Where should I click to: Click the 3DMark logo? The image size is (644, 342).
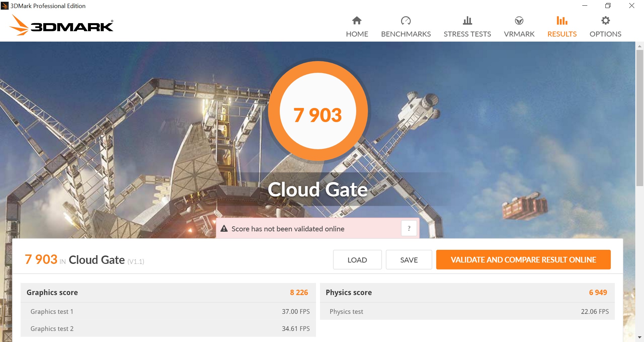[x=61, y=25]
